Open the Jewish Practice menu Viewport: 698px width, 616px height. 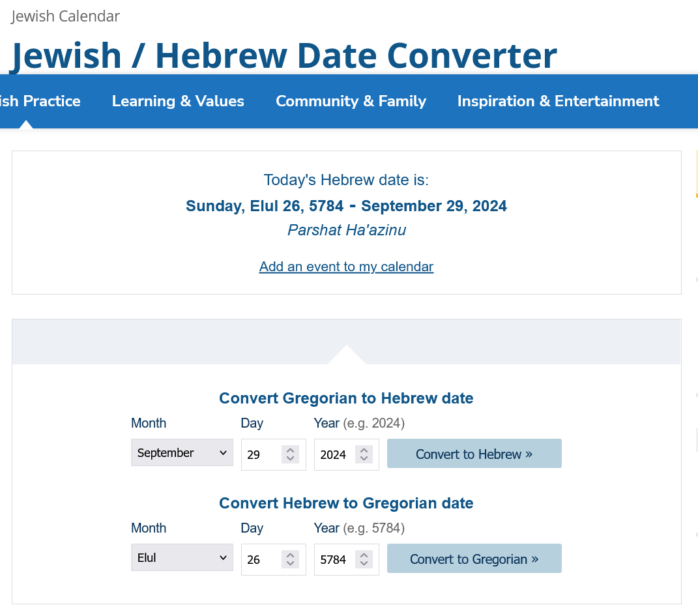[40, 101]
